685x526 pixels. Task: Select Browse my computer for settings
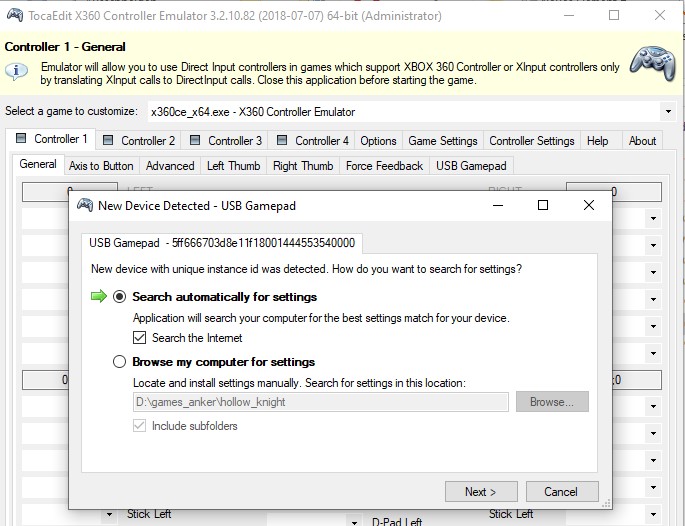coord(120,362)
